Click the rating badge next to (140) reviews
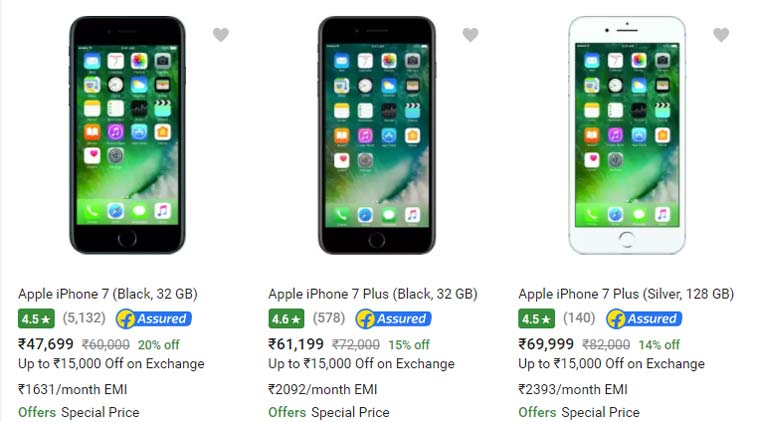Viewport: 759px width, 422px height. [536, 318]
